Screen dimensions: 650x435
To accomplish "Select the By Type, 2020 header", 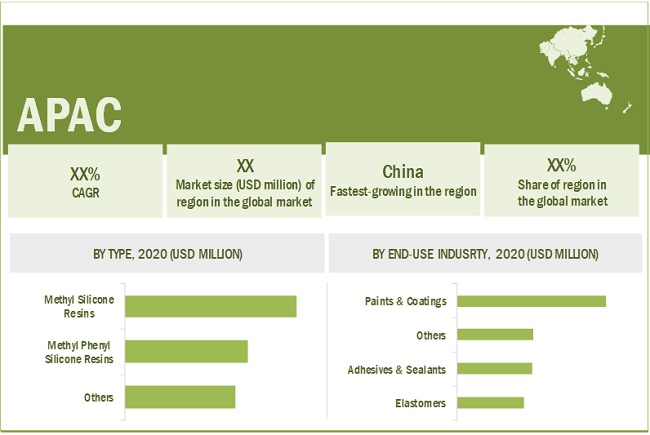I will point(167,255).
